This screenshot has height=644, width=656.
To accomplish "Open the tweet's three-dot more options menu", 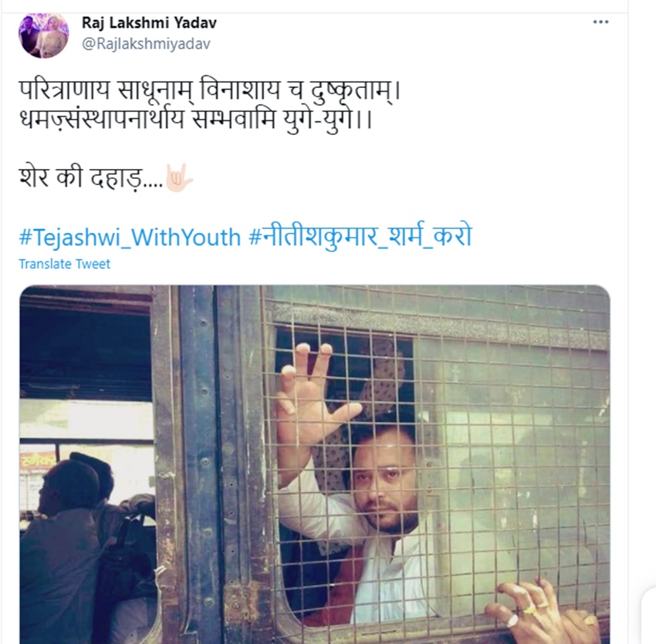I will tap(600, 22).
